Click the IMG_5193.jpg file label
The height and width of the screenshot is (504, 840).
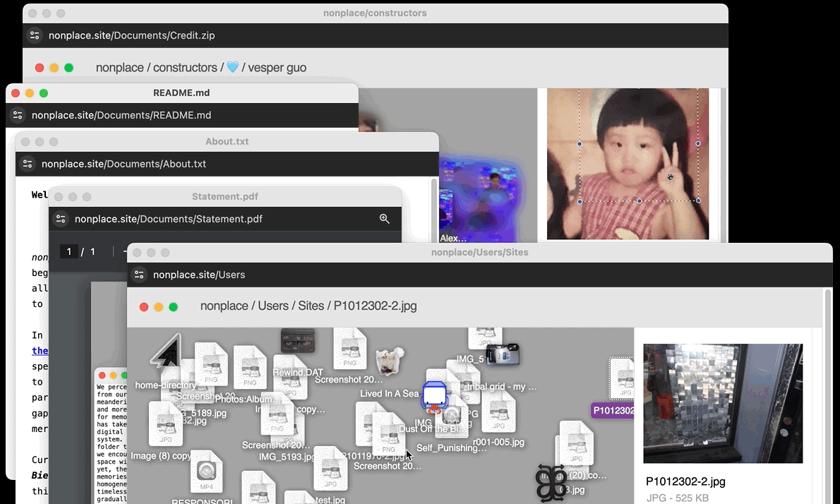pos(287,457)
